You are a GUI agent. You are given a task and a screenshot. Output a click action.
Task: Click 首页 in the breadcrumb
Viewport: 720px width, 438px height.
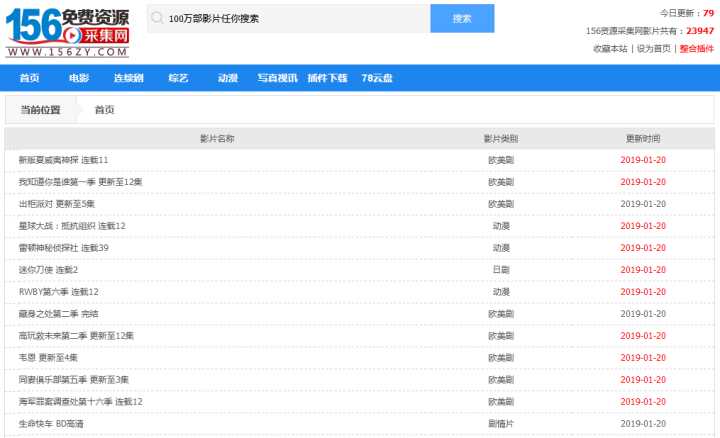[105, 109]
